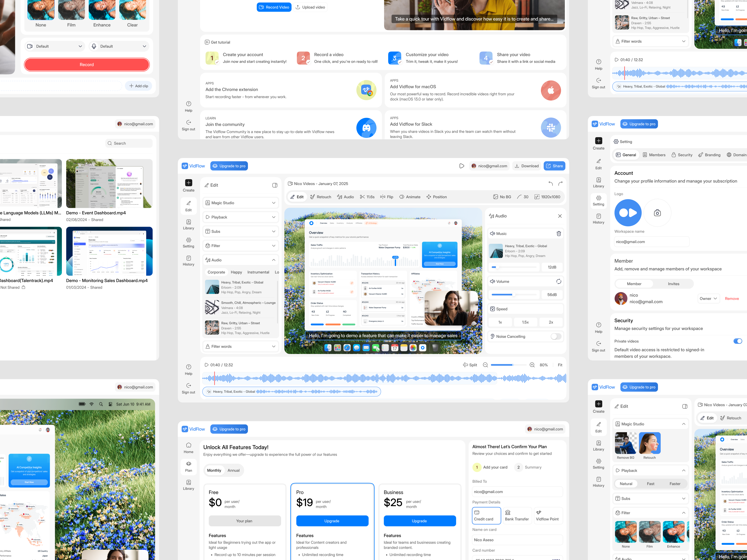
Task: Disable the Private videos security toggle
Action: (737, 341)
